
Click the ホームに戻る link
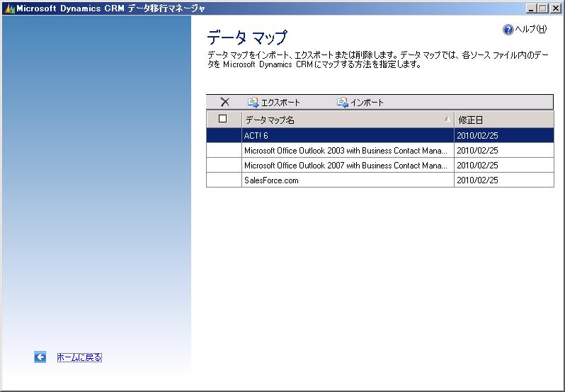[x=79, y=357]
